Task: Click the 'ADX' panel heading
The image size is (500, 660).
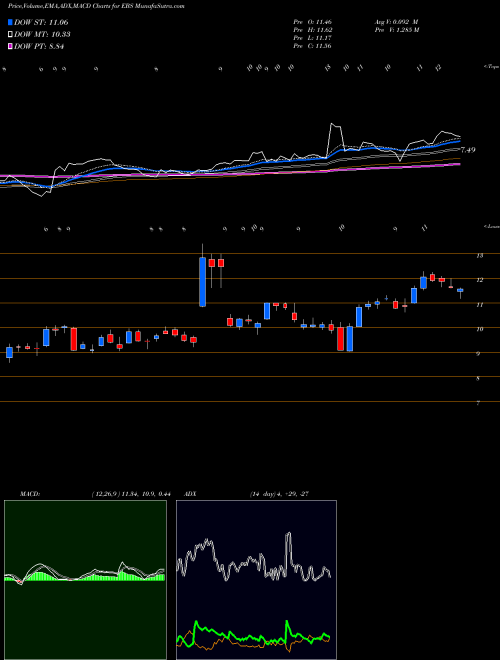Action: pyautogui.click(x=191, y=494)
